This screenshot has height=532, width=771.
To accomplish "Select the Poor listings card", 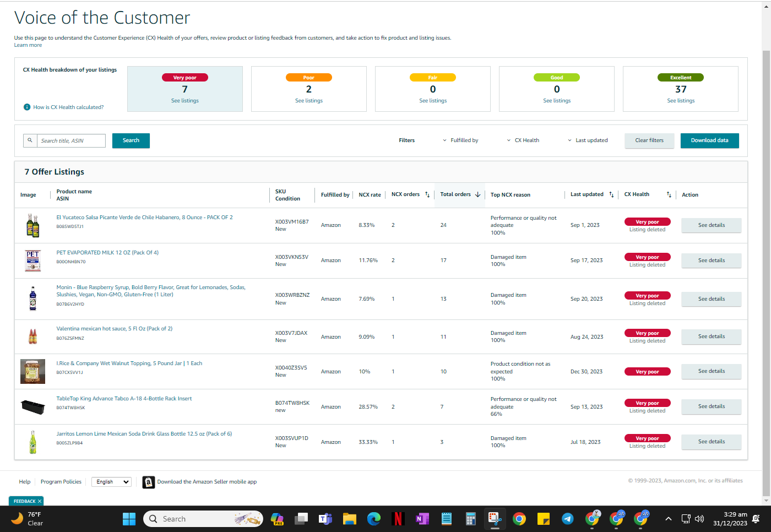I will pos(309,89).
